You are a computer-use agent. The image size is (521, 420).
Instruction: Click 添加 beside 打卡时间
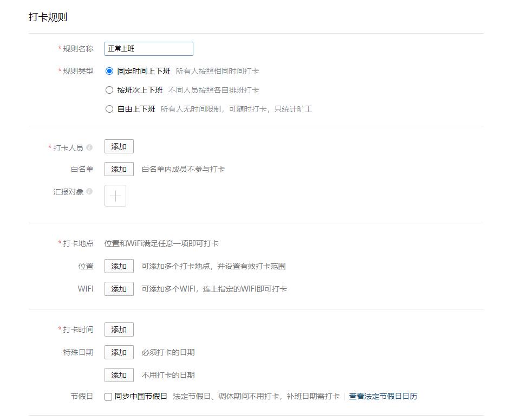coord(118,329)
